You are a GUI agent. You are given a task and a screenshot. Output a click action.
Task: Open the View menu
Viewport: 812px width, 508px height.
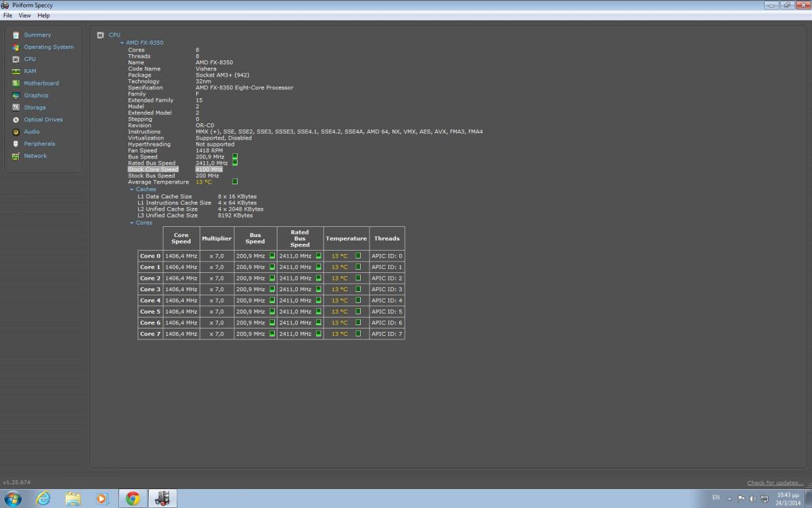pyautogui.click(x=24, y=15)
